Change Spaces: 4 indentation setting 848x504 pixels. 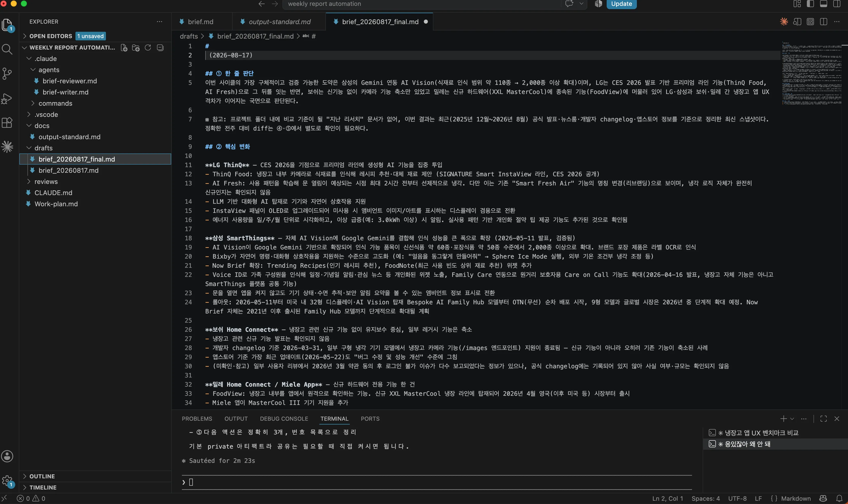[x=706, y=499]
